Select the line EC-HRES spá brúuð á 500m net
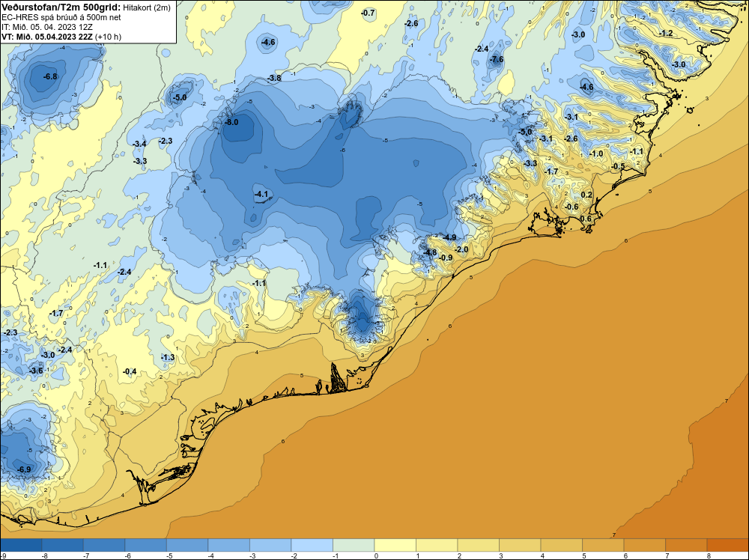 coord(61,17)
